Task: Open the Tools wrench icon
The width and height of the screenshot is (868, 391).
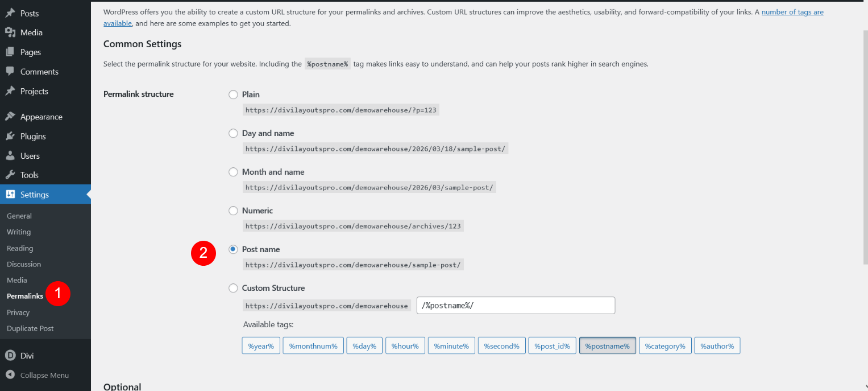Action: 10,175
